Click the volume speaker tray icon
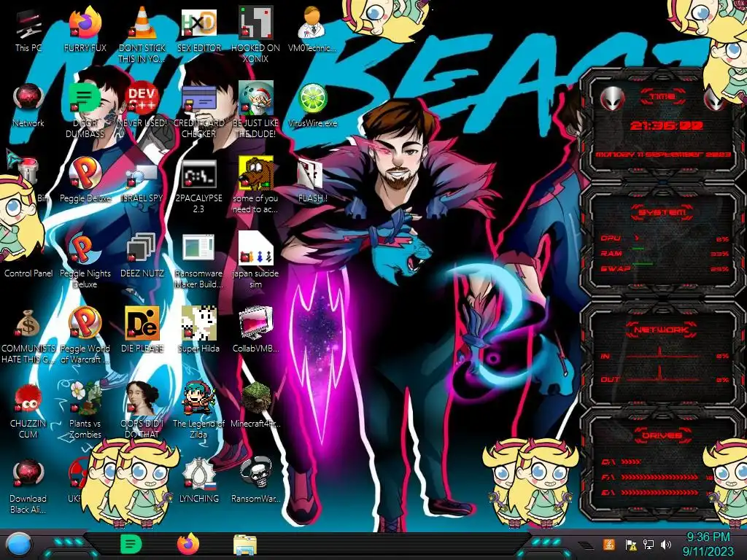Screen dimensions: 747x560 [666, 544]
